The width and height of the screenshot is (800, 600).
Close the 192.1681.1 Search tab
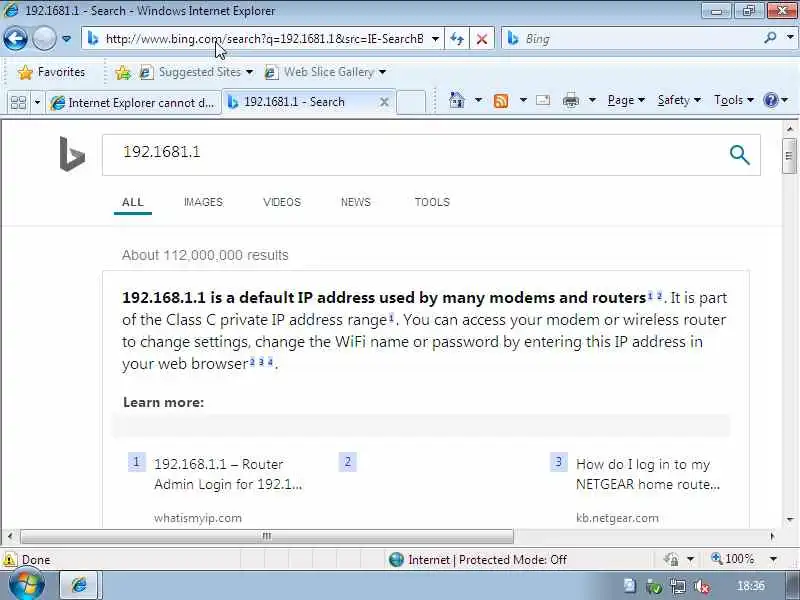[384, 102]
